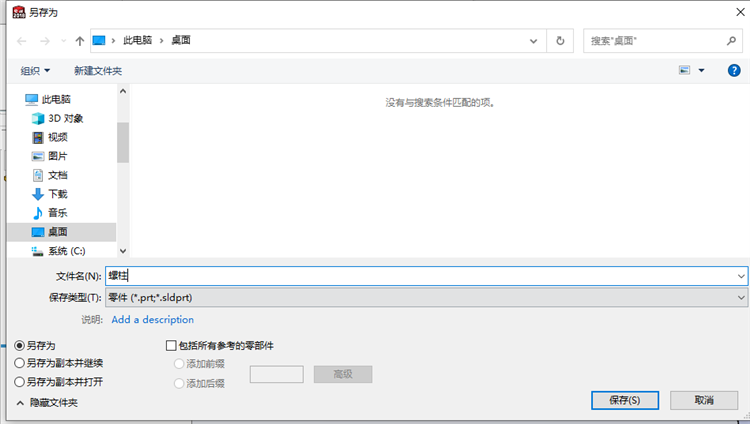The width and height of the screenshot is (750, 424).
Task: Refresh the current folder view
Action: pyautogui.click(x=560, y=41)
